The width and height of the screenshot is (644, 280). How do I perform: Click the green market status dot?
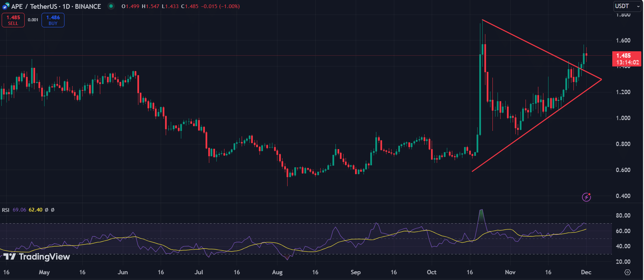click(x=111, y=6)
